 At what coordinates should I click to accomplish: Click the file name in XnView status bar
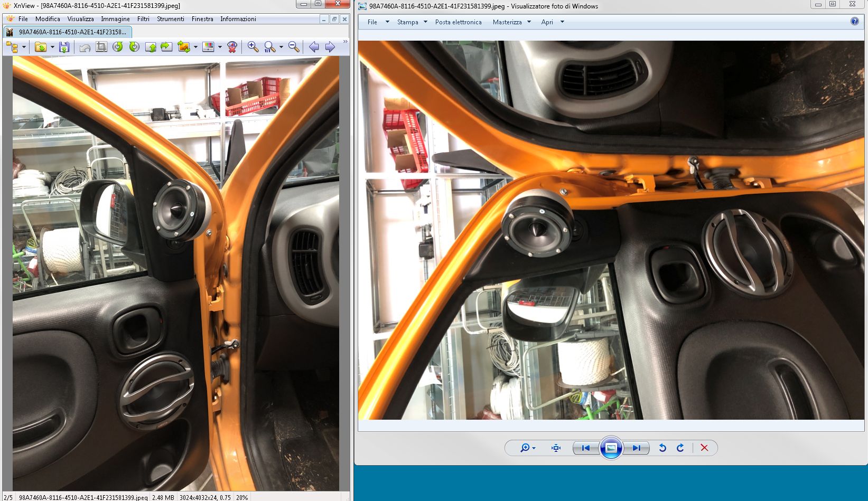83,497
